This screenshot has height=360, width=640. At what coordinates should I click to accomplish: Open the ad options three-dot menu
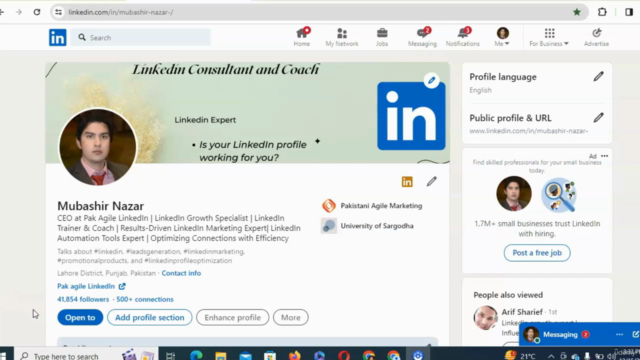[604, 156]
